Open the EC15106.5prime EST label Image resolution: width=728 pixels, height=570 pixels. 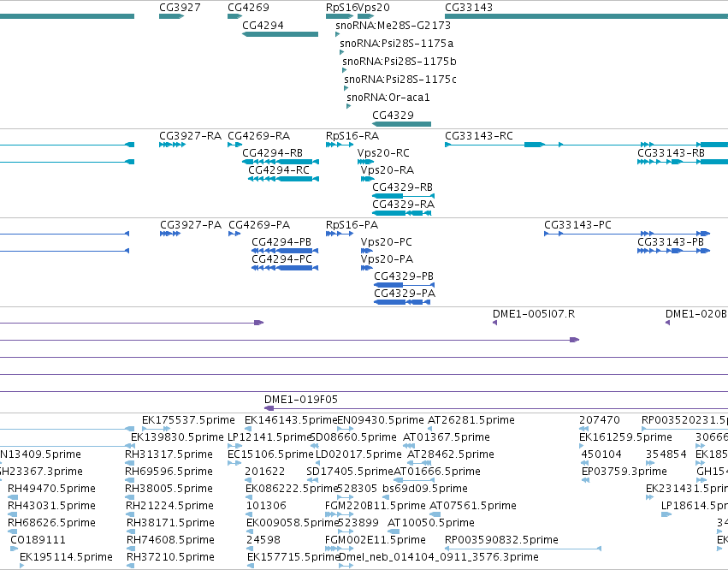[270, 454]
